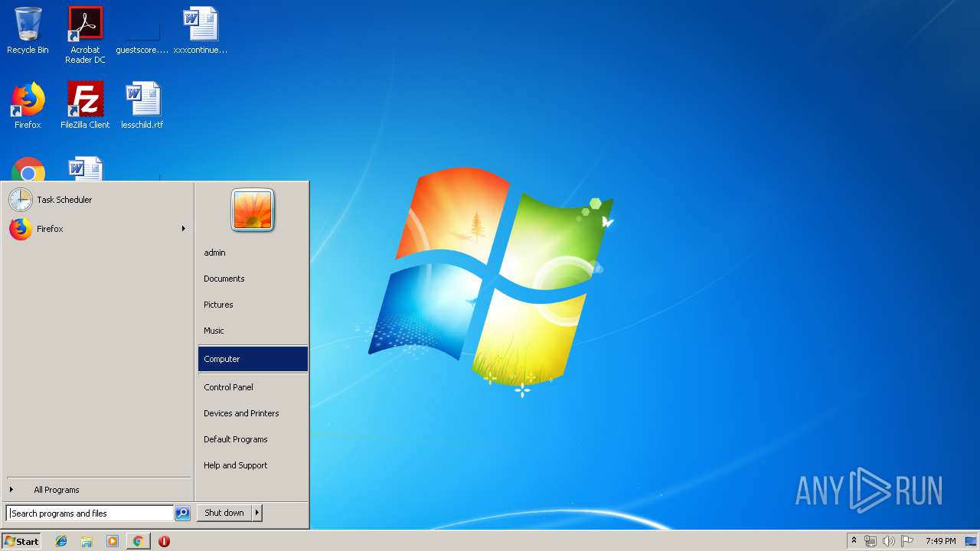Viewport: 980px width, 551px height.
Task: Click the volume speaker tray icon
Action: [x=889, y=541]
